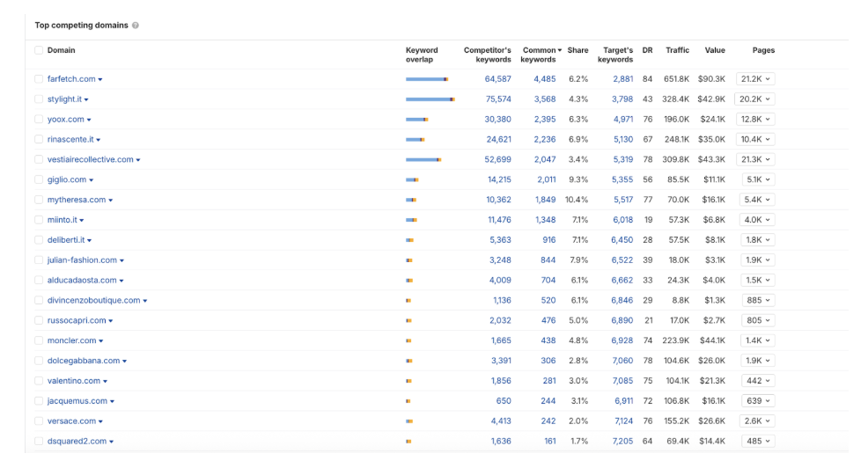Expand the 21.2K pages dropdown for farfetch.com
Image resolution: width=868 pixels, height=468 pixels.
(755, 79)
